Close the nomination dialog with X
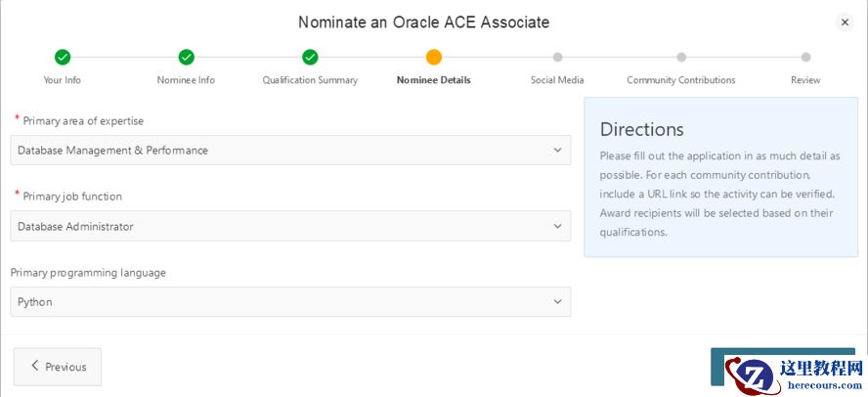The width and height of the screenshot is (868, 397). [x=845, y=22]
